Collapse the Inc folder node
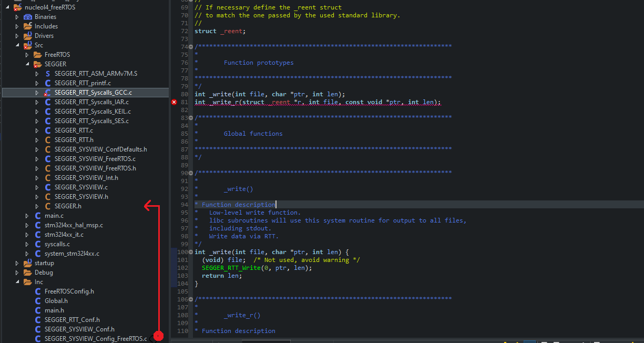 tap(17, 282)
